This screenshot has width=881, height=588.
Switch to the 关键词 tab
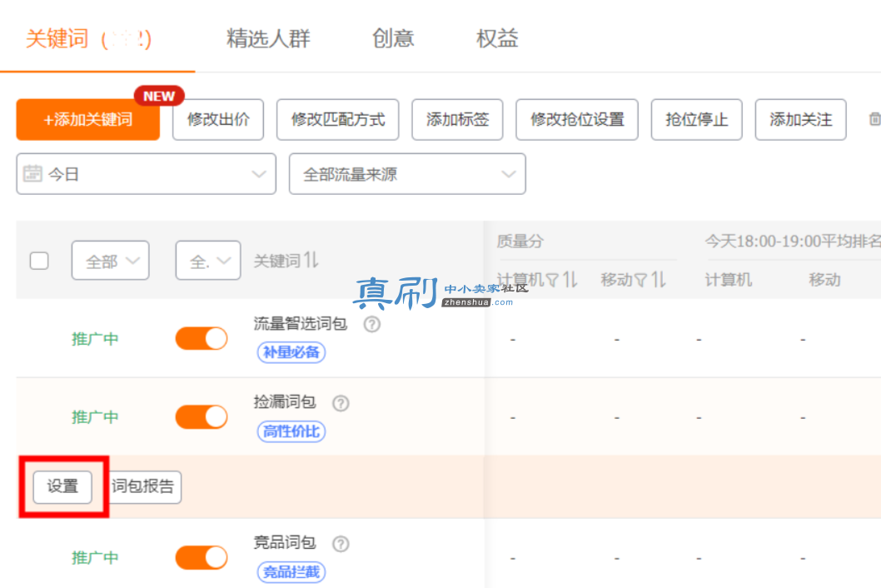tap(88, 39)
